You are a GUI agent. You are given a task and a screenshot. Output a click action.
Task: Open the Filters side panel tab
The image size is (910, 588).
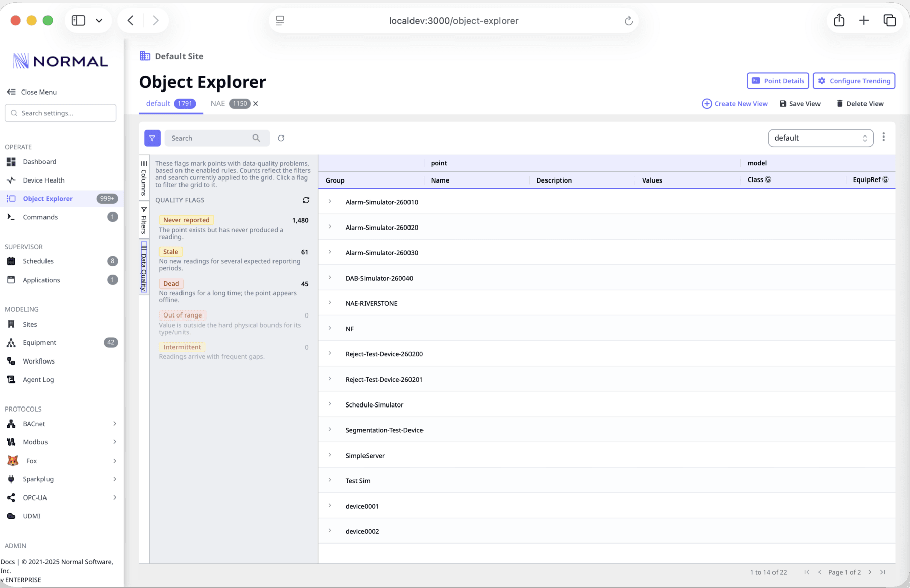coord(144,220)
